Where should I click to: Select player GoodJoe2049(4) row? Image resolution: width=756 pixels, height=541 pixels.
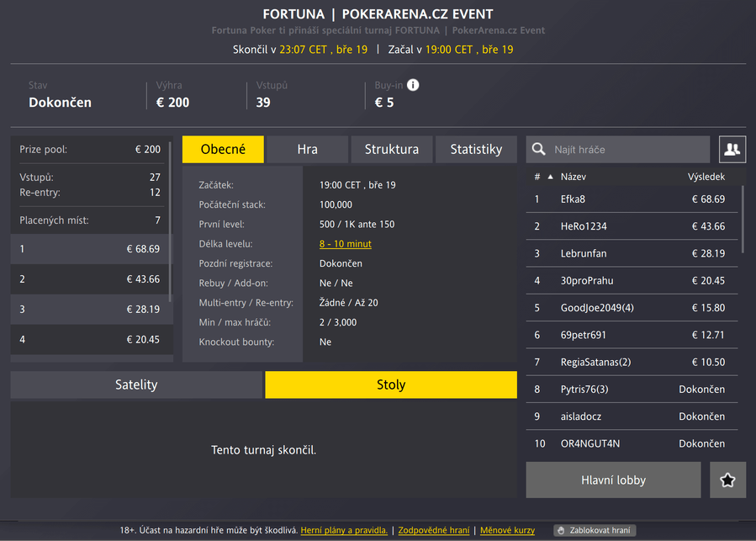point(632,307)
